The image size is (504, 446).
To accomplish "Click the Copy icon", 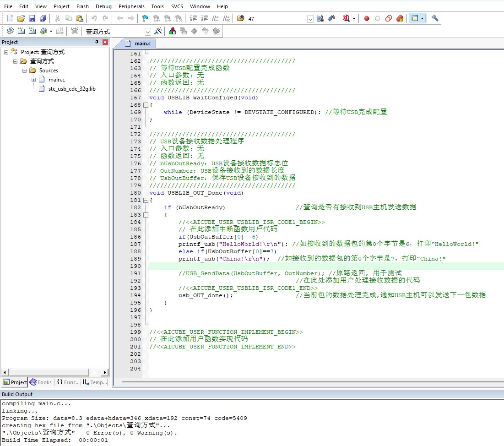I will coord(69,18).
